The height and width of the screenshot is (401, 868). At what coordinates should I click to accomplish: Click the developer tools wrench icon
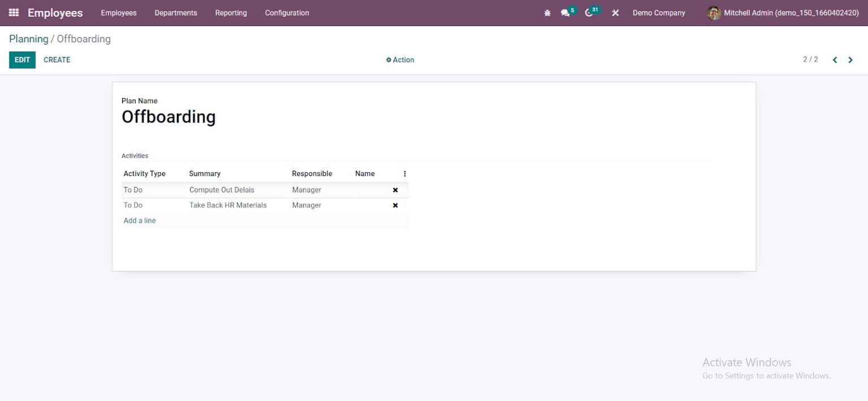615,12
